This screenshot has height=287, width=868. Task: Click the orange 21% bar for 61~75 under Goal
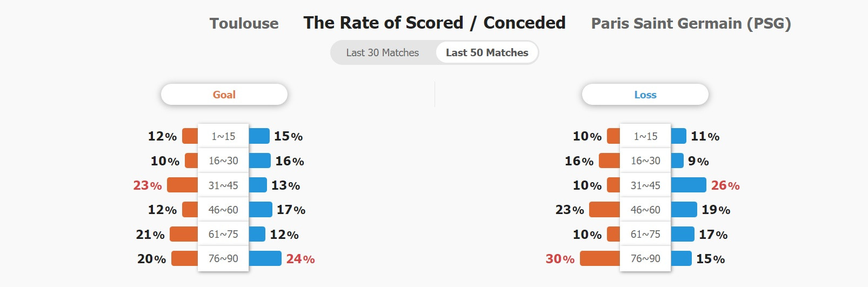pos(184,234)
